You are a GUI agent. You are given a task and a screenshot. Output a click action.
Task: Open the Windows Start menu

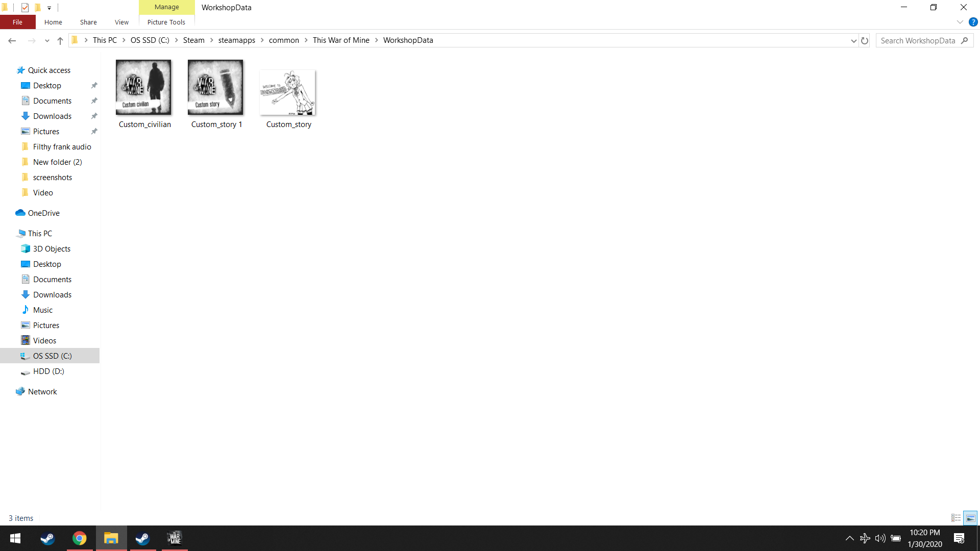[x=15, y=538]
